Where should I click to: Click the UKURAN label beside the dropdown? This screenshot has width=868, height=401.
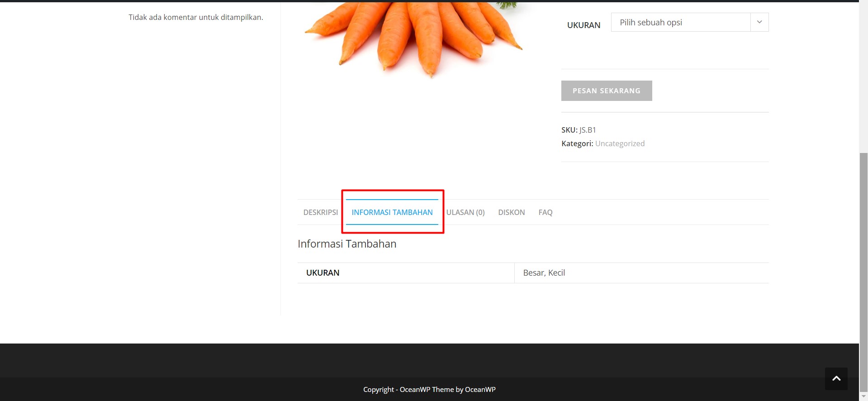coord(583,25)
